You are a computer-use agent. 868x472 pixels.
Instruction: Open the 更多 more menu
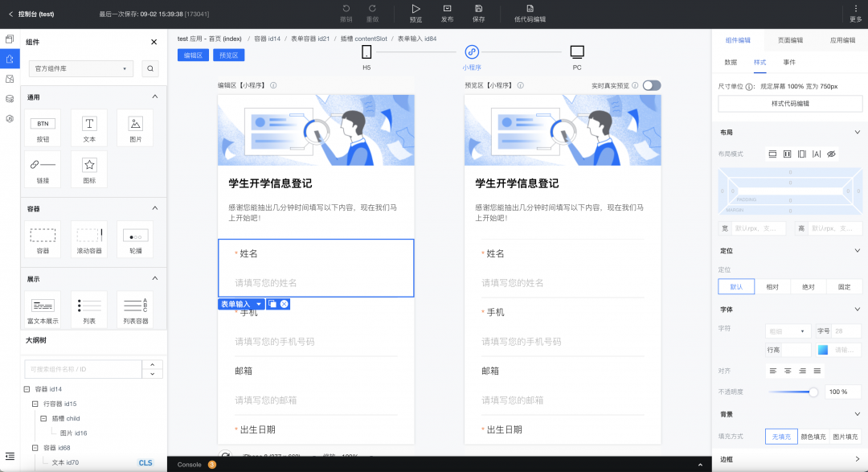(x=855, y=14)
